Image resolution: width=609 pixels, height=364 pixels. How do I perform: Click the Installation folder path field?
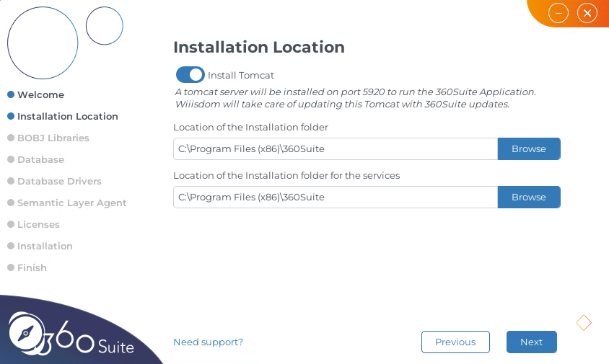point(336,148)
